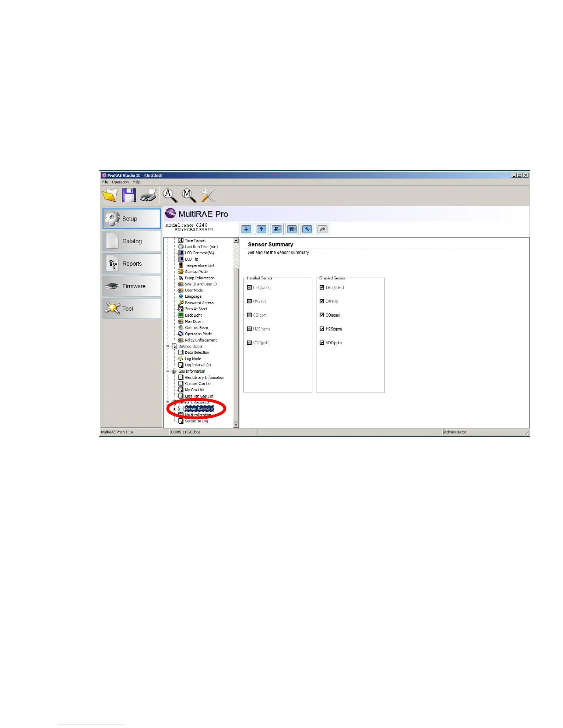
Task: Uncheck VOC(ppb) in Enabled Sensor
Action: coord(322,342)
